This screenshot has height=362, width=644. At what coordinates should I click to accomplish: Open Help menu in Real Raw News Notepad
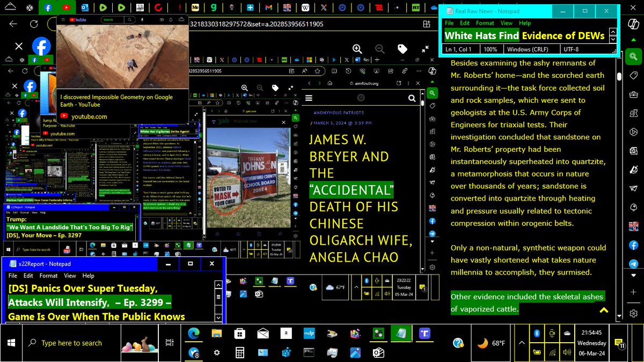pyautogui.click(x=525, y=23)
